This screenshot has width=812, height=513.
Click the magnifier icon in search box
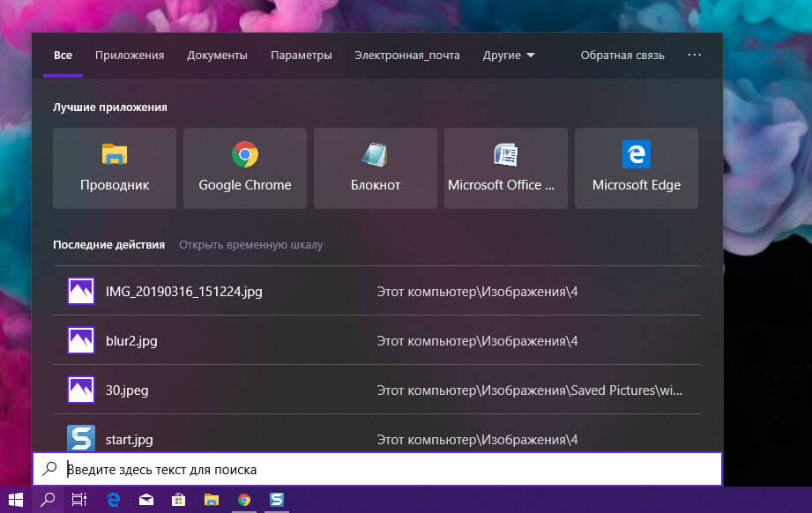tap(49, 469)
